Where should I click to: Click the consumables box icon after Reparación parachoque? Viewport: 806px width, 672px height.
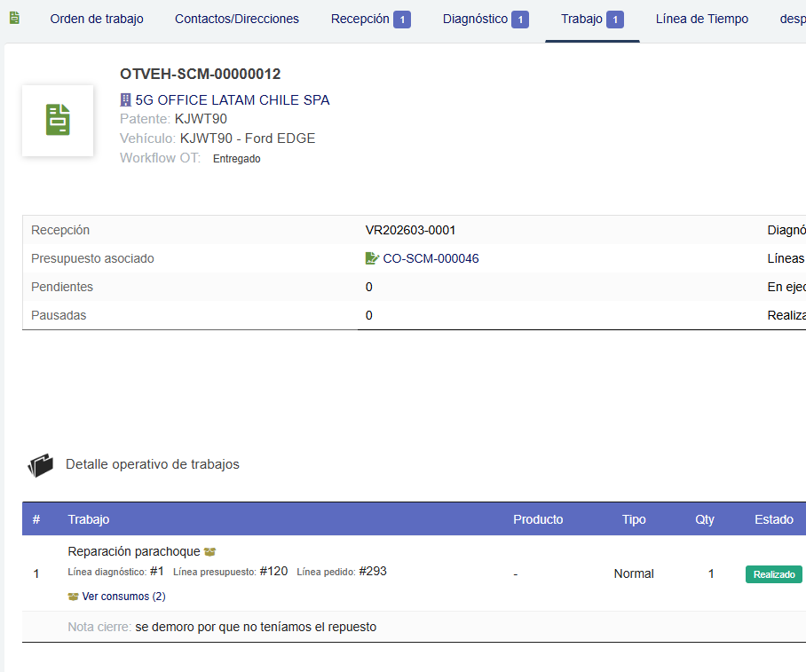[x=209, y=550]
